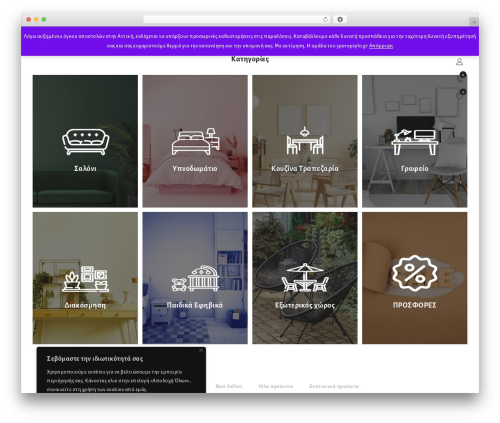Viewport: 500px width, 423px height.
Task: Dismiss the purple announcement via Απόρριψη
Action: tap(381, 46)
